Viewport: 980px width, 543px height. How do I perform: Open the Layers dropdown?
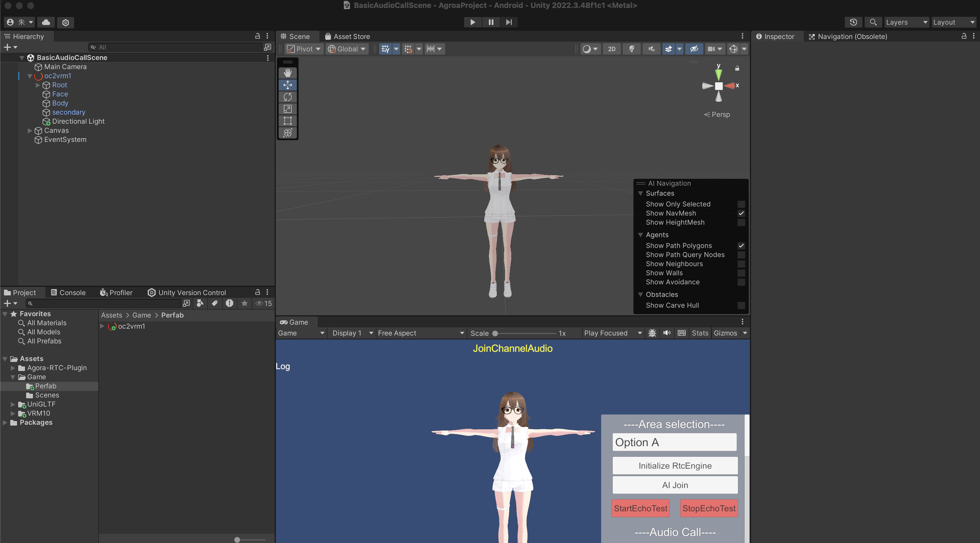point(907,22)
